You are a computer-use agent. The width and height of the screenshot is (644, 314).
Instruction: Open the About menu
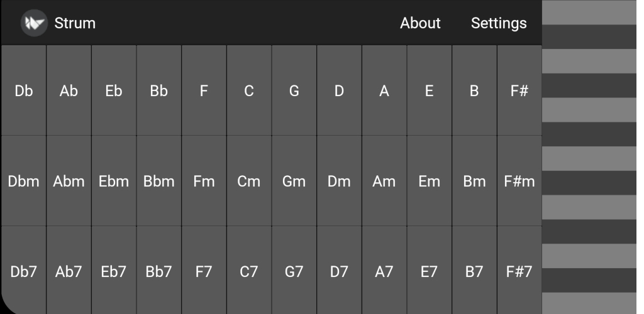coord(420,23)
